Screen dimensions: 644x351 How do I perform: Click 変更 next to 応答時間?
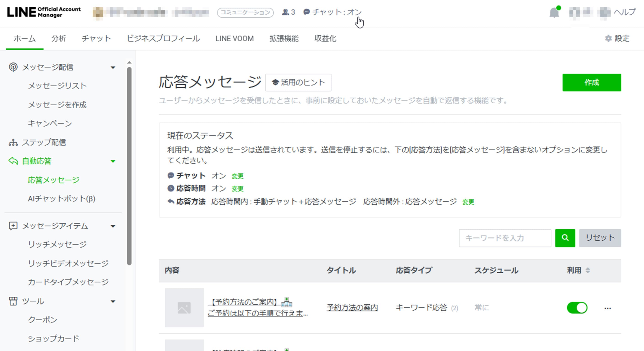[x=238, y=189]
